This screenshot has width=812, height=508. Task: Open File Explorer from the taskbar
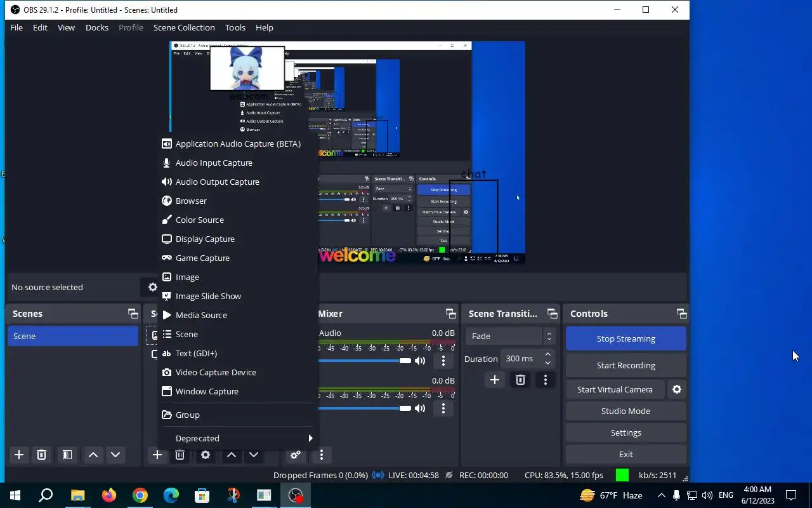point(77,495)
